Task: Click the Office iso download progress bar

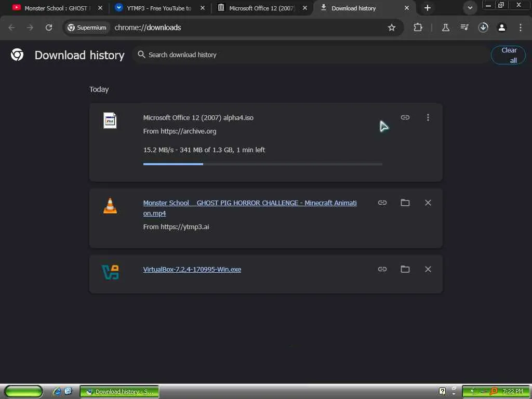Action: [x=262, y=164]
